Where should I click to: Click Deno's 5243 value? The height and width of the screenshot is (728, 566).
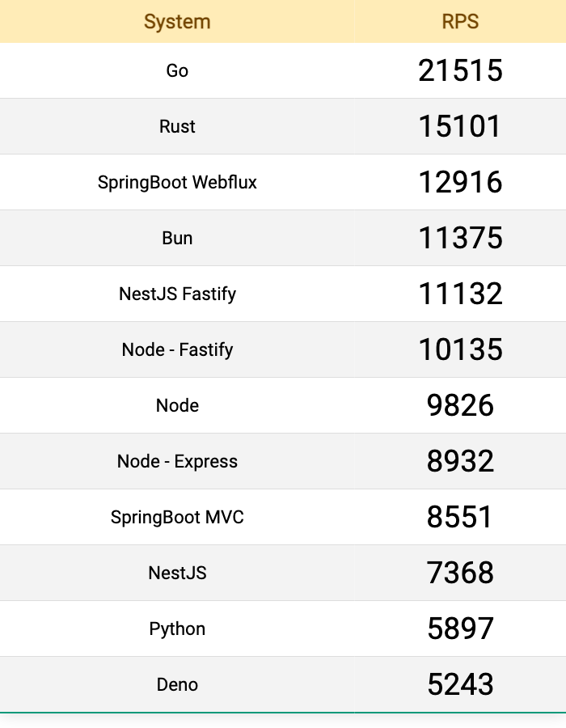pos(460,684)
